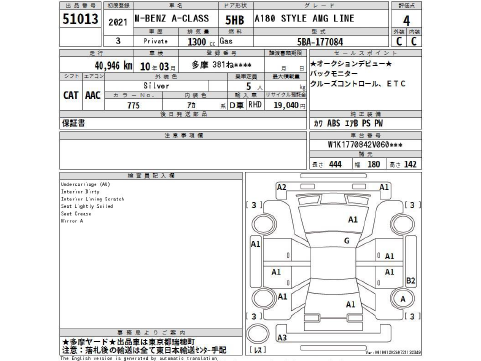This screenshot has width=481, height=361.
Task: Click the 注意事項欄 section header
Action: click(x=183, y=135)
